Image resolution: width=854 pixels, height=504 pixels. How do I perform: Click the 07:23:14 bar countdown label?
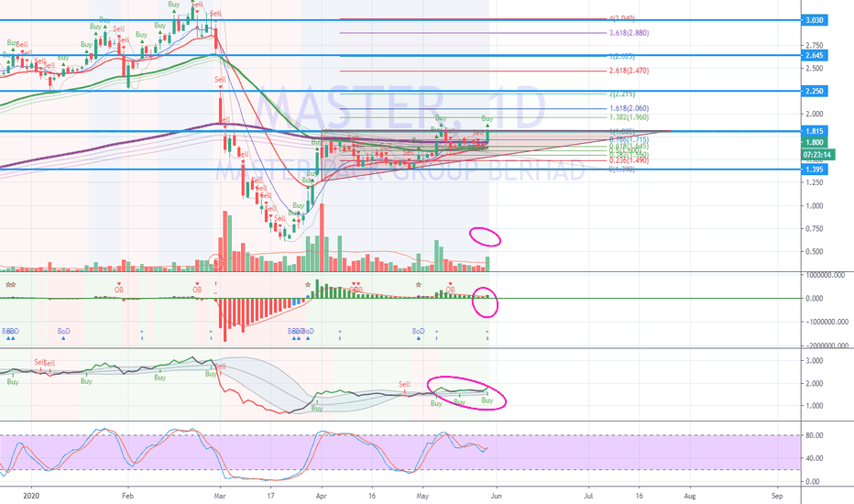coord(817,155)
